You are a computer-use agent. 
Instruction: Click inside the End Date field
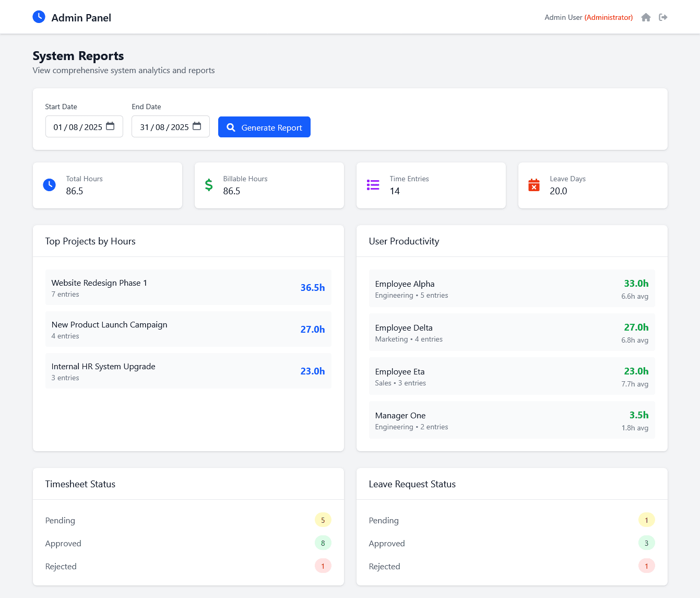pyautogui.click(x=164, y=127)
